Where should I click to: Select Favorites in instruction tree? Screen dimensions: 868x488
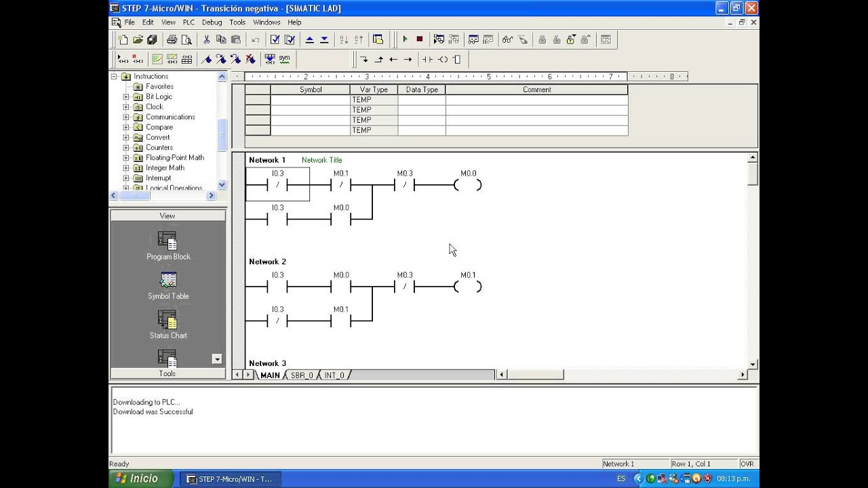pos(159,87)
